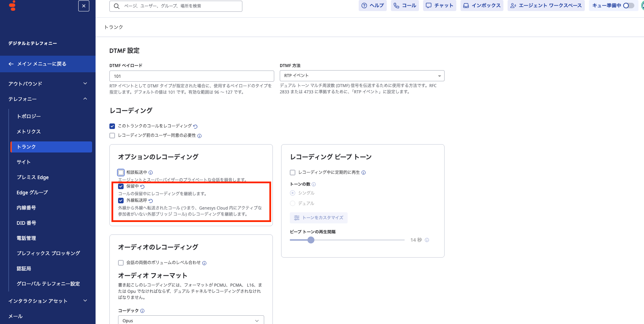Open DID 番号 in sidebar

click(x=26, y=223)
